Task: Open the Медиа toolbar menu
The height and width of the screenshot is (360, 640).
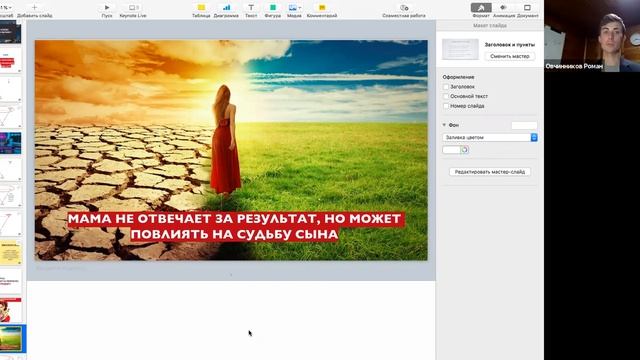Action: pos(294,7)
